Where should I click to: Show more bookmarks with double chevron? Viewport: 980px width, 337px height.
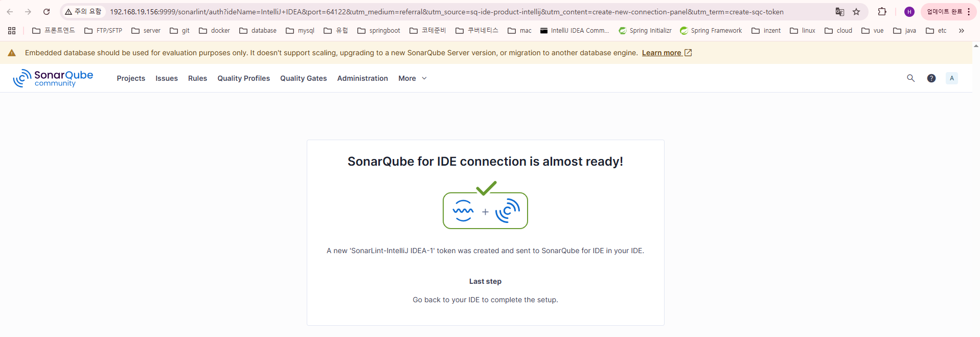point(961,31)
